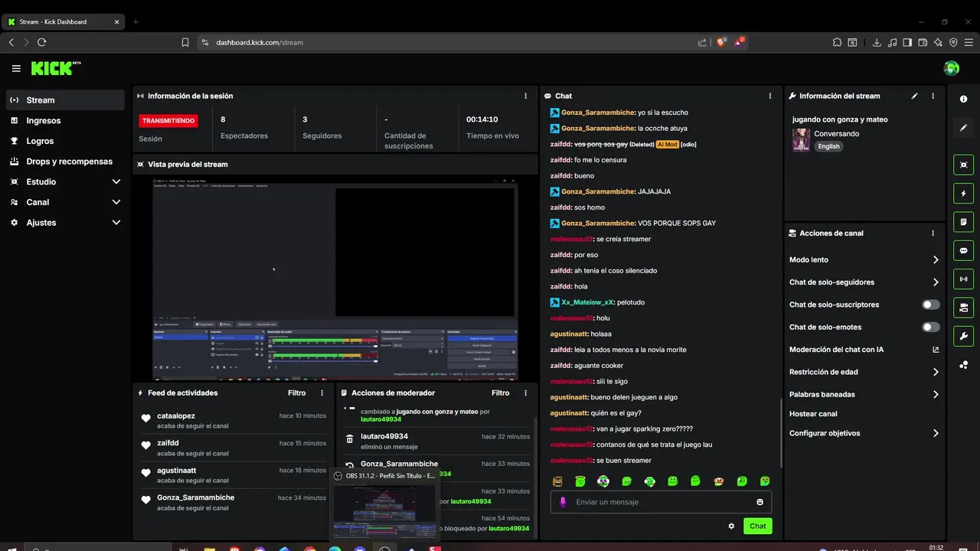The width and height of the screenshot is (980, 551).
Task: Open Filtro in Acciones de moderador
Action: [500, 393]
